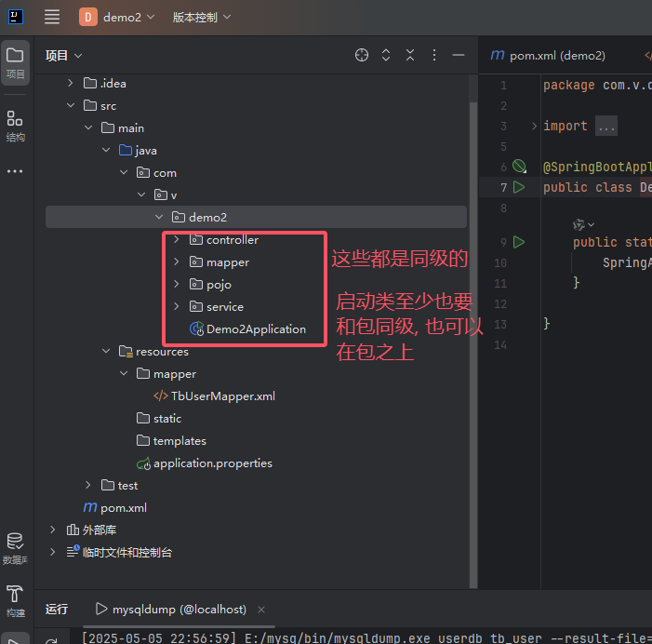
Task: Click the application.properties Spring icon
Action: (x=144, y=463)
